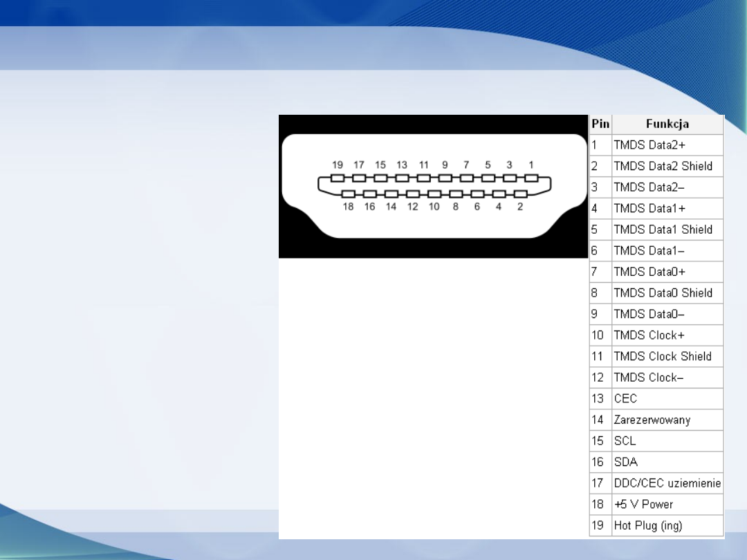This screenshot has width=747, height=560.
Task: Click the 'Pin' column header in table
Action: (x=600, y=124)
